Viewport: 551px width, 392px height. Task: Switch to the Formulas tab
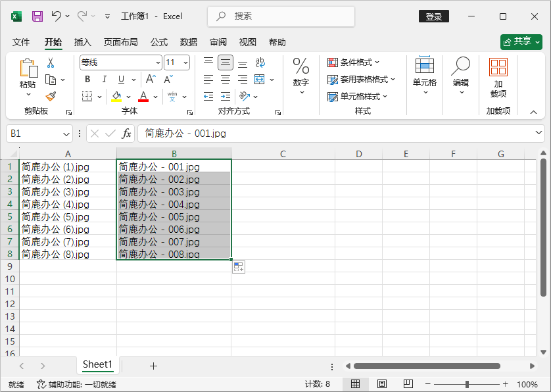click(159, 42)
